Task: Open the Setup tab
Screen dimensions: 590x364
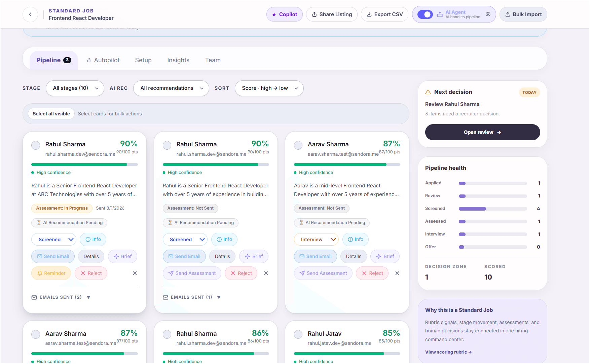Action: [143, 60]
